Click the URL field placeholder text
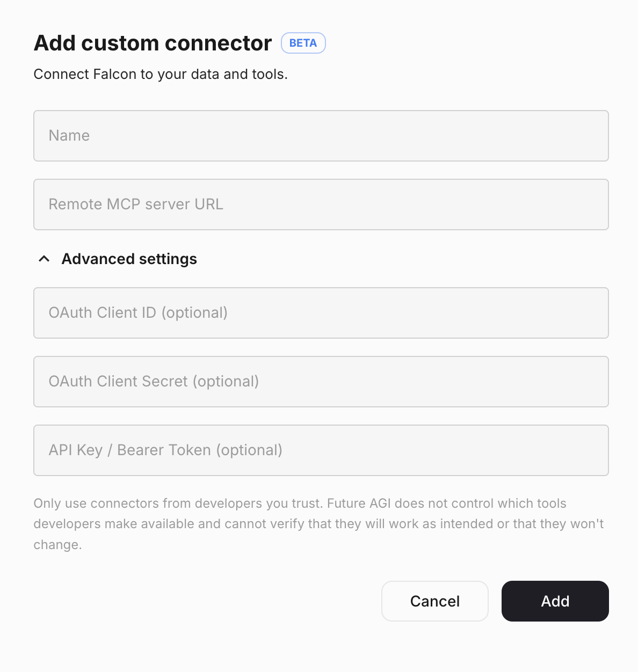The width and height of the screenshot is (638, 672). click(136, 204)
